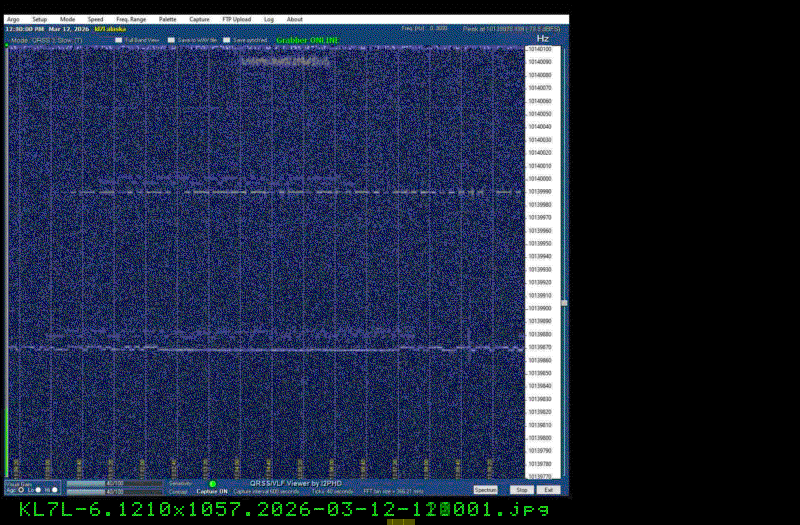Image resolution: width=800 pixels, height=525 pixels.
Task: Toggle the Save to WAV file checkbox
Action: pos(172,40)
